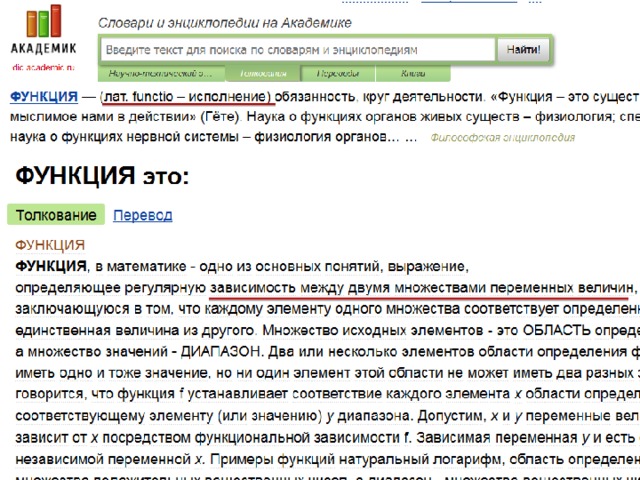Click the Найти! search button
This screenshot has height=480, width=640.
523,50
